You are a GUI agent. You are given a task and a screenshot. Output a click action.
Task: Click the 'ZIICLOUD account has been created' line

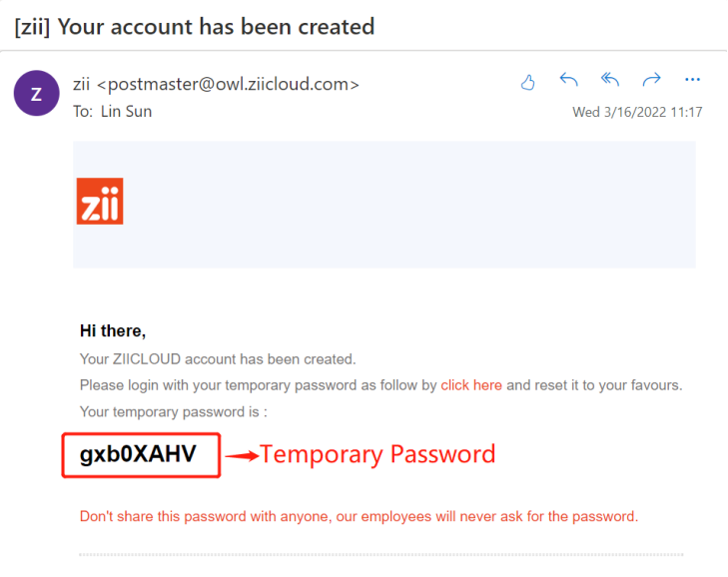tap(218, 358)
